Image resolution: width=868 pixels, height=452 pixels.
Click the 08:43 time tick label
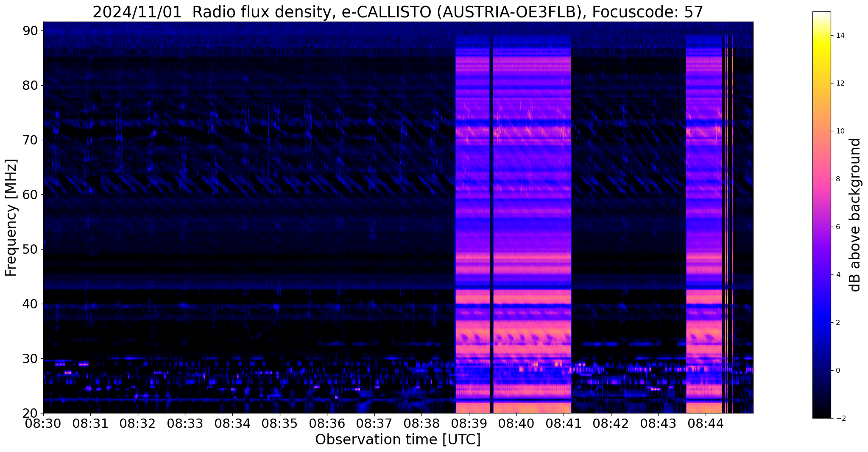click(x=658, y=424)
